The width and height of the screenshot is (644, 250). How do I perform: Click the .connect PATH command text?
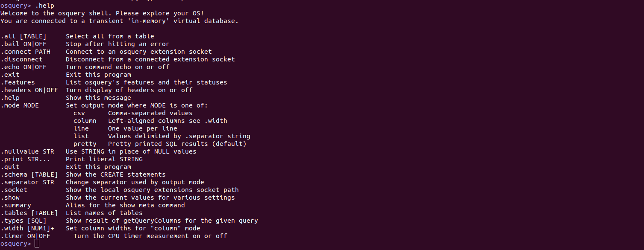pos(25,52)
